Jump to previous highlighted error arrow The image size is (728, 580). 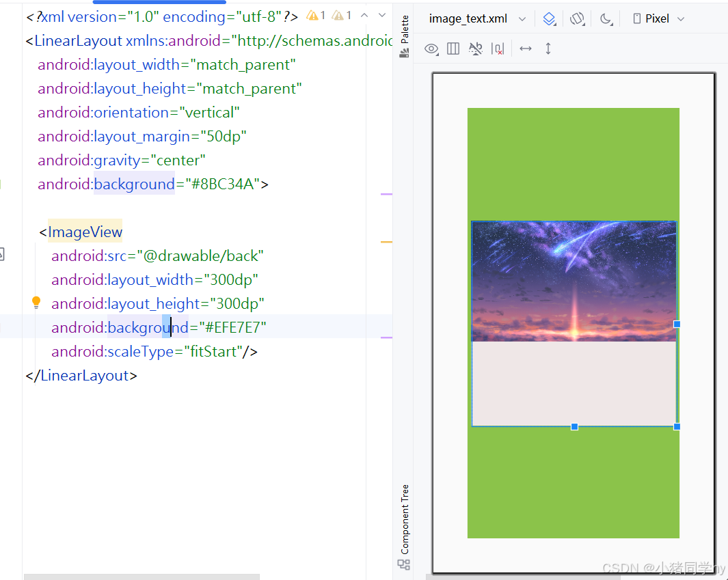(x=364, y=16)
